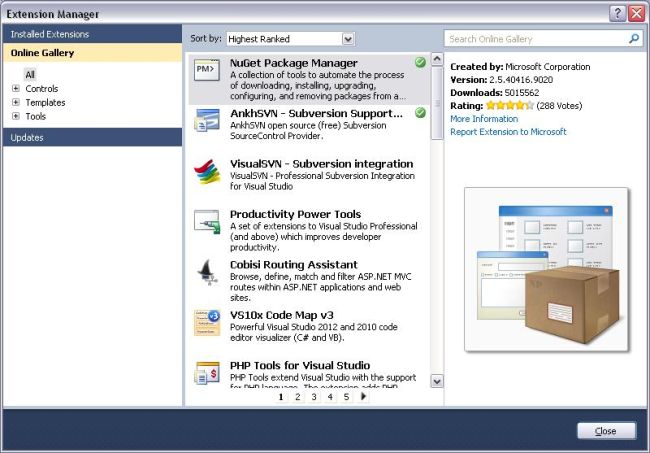Expand the Templates tree node
Viewport: 650px width, 453px height.
[x=16, y=102]
